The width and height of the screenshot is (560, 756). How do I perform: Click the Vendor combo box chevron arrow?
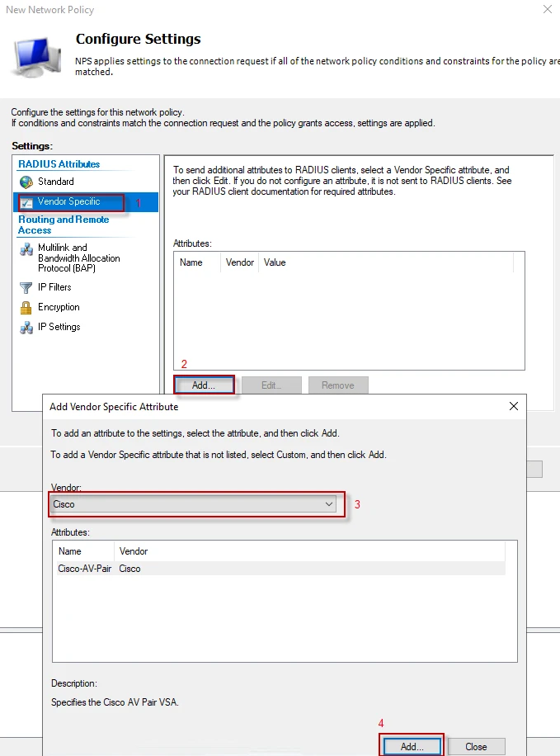(x=329, y=503)
